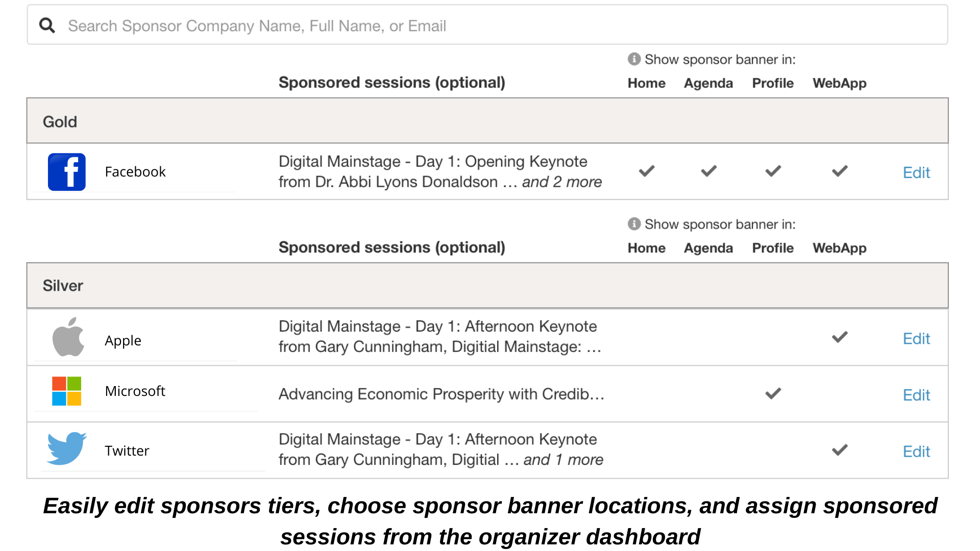
Task: Toggle Microsoft Profile banner checkmark
Action: pos(773,393)
